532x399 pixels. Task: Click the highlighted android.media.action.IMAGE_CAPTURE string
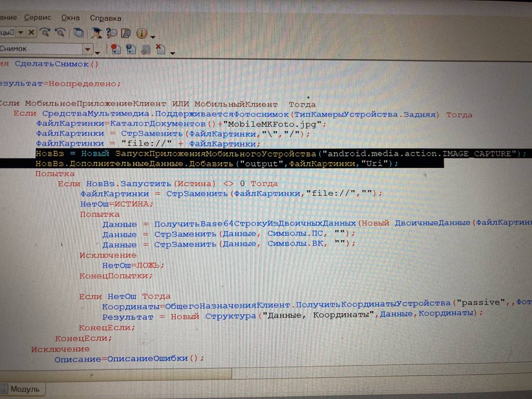coord(419,154)
